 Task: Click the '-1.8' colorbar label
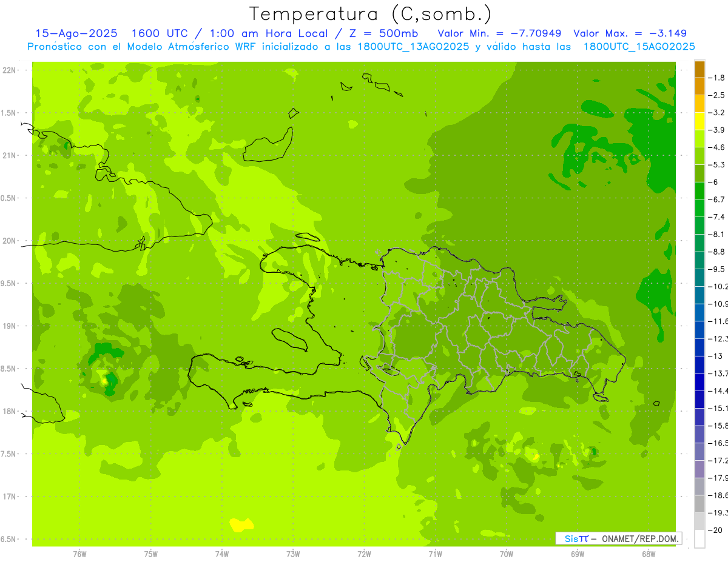pyautogui.click(x=718, y=78)
